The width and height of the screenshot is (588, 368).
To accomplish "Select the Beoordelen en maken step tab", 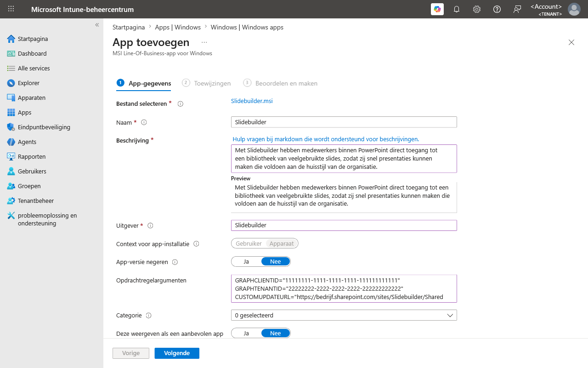I will [280, 83].
